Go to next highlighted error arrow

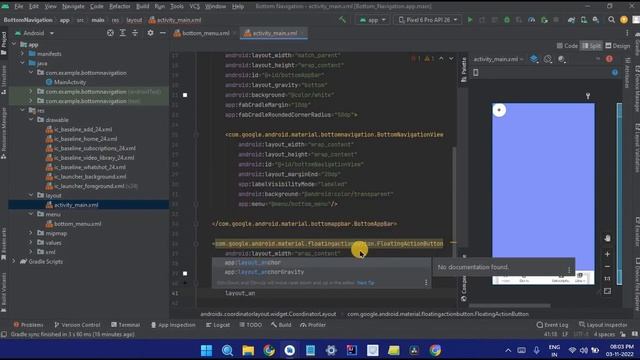[451, 59]
